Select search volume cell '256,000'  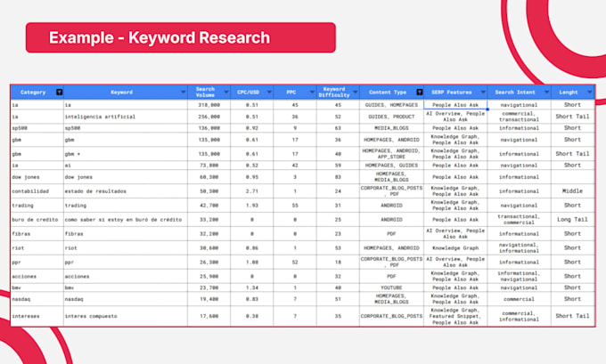point(209,117)
